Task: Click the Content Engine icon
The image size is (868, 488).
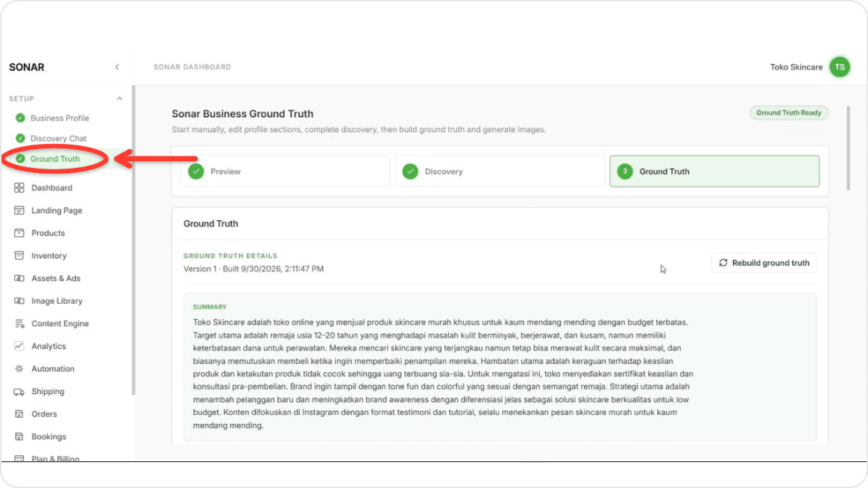Action: 19,324
